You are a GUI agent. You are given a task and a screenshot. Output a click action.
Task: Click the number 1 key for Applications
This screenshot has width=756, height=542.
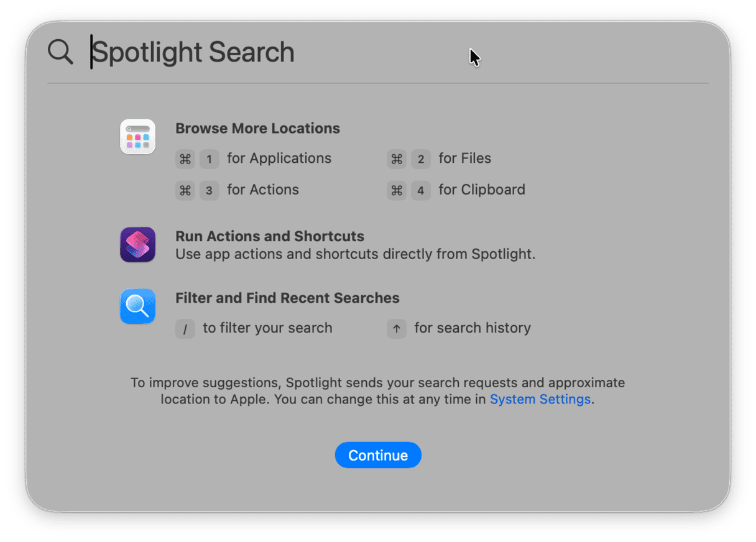(x=210, y=159)
